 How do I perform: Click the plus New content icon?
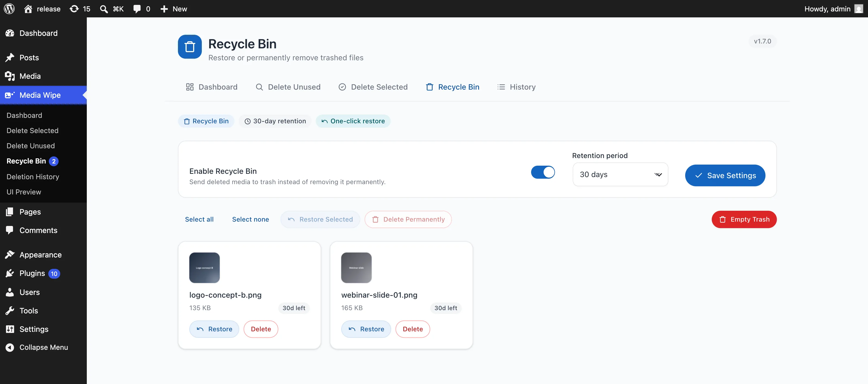tap(164, 9)
